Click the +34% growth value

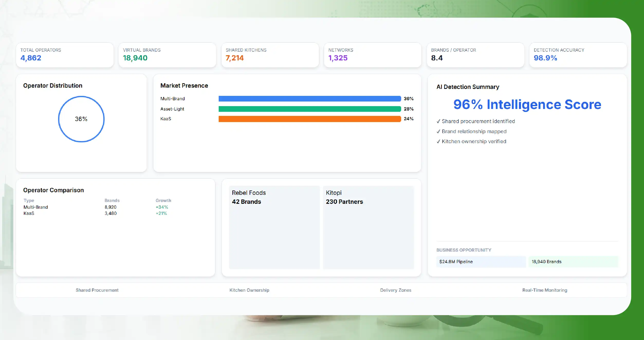[162, 207]
